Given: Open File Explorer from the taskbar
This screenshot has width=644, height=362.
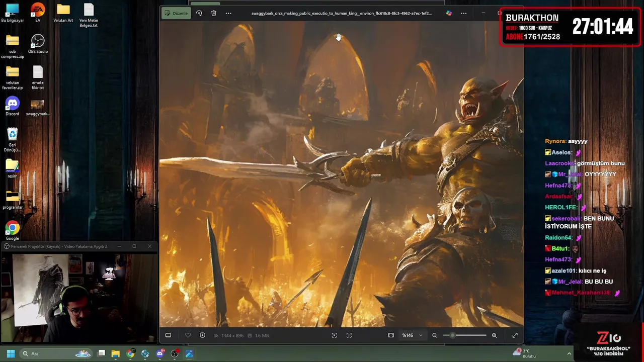Looking at the screenshot, I should [x=115, y=353].
